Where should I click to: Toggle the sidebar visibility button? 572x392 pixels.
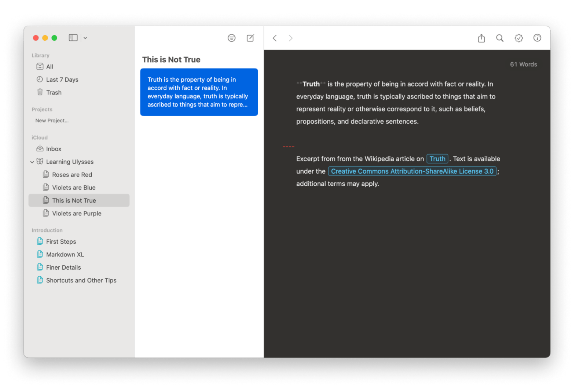coord(73,38)
